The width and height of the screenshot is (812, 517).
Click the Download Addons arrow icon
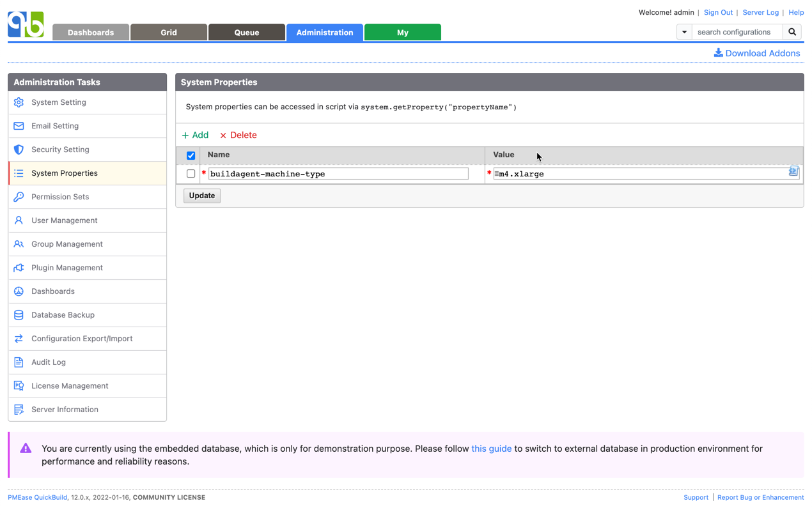click(719, 53)
